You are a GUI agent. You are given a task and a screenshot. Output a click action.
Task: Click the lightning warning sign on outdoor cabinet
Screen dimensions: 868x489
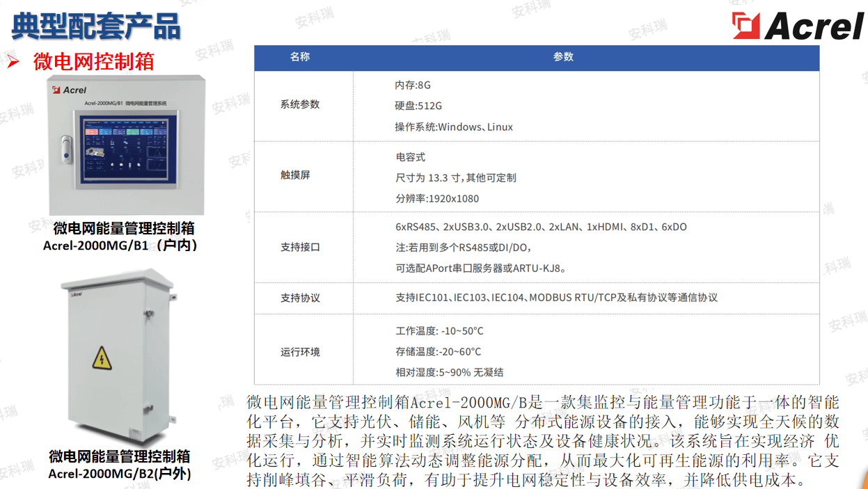coord(102,358)
